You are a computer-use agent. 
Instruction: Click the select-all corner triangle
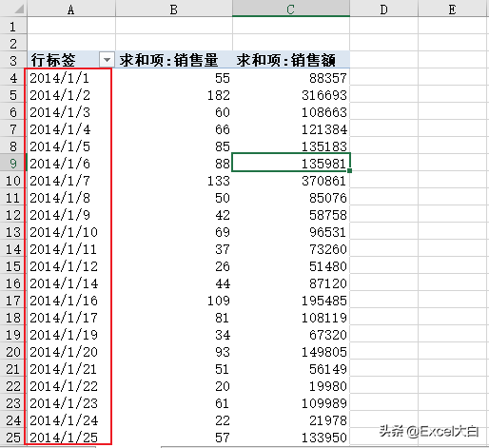pyautogui.click(x=19, y=9)
